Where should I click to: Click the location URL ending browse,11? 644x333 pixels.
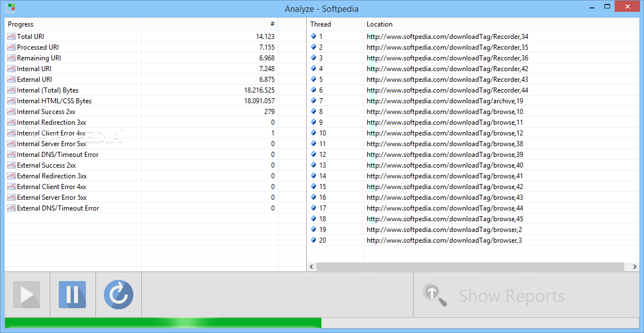click(445, 122)
